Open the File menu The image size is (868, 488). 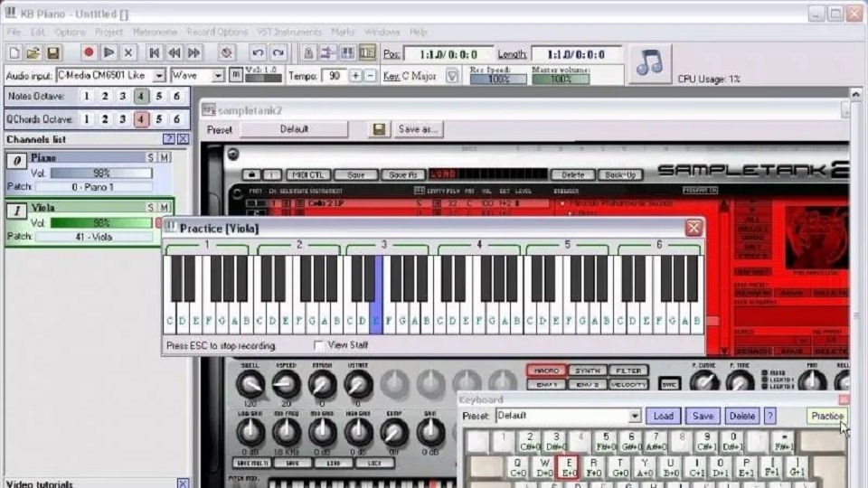click(x=14, y=33)
